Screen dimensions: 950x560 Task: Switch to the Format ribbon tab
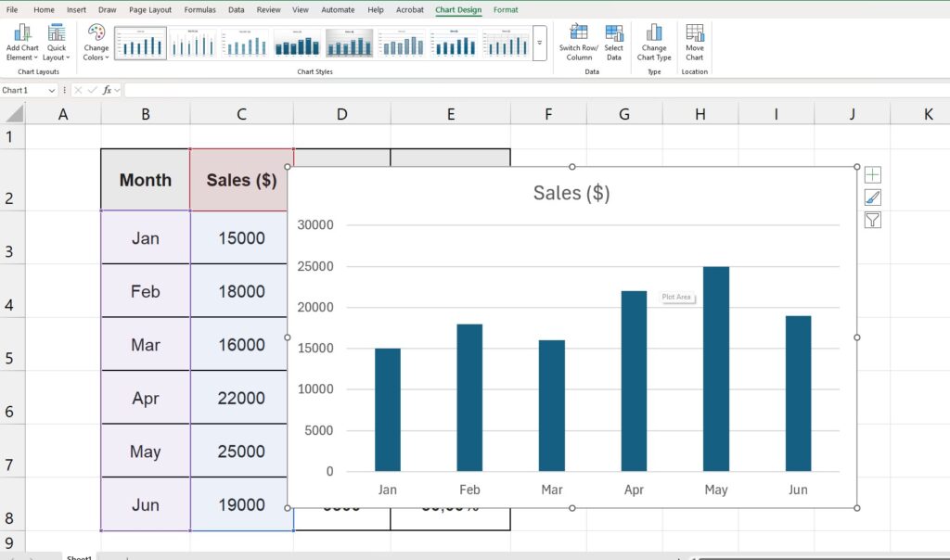point(506,9)
